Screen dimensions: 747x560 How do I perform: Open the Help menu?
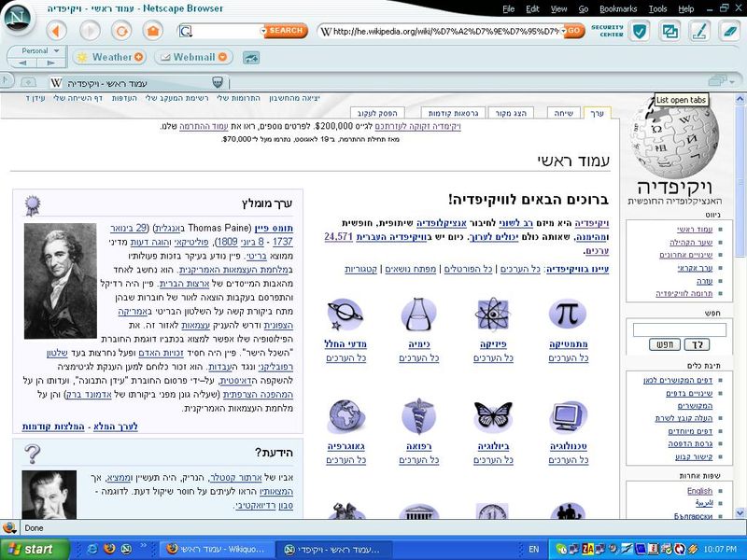pos(686,9)
